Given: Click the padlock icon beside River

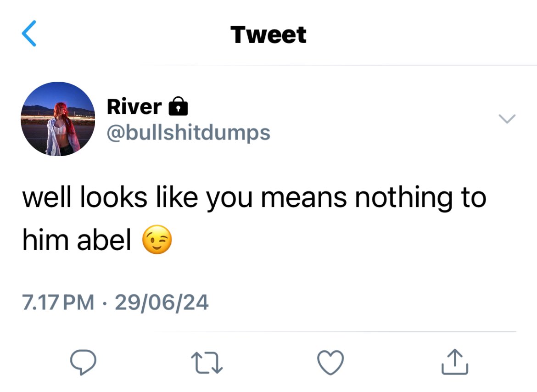Looking at the screenshot, I should pos(179,106).
